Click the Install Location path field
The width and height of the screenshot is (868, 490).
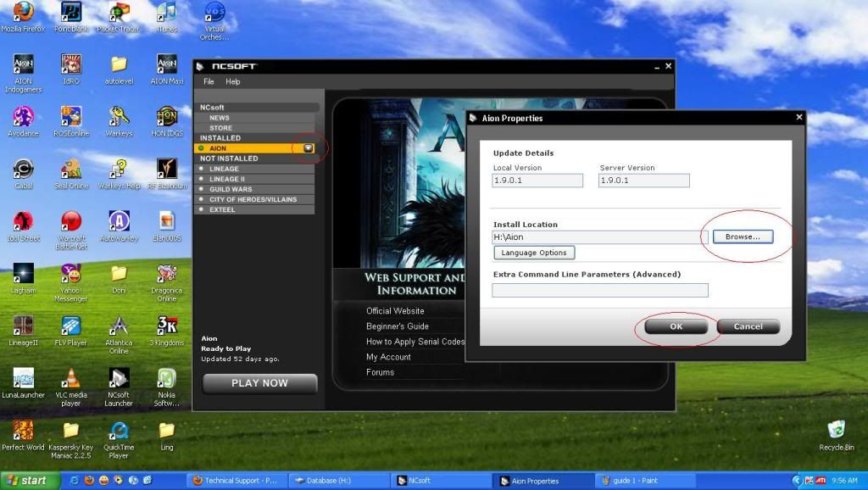599,237
